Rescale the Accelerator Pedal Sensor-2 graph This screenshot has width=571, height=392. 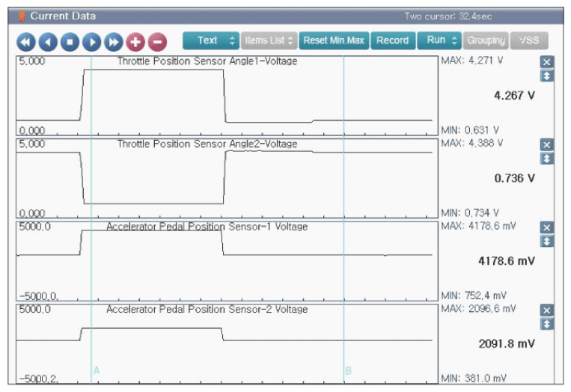pos(546,324)
